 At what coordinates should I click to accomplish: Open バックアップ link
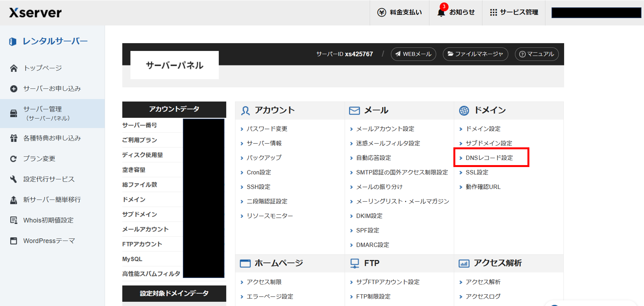point(264,158)
